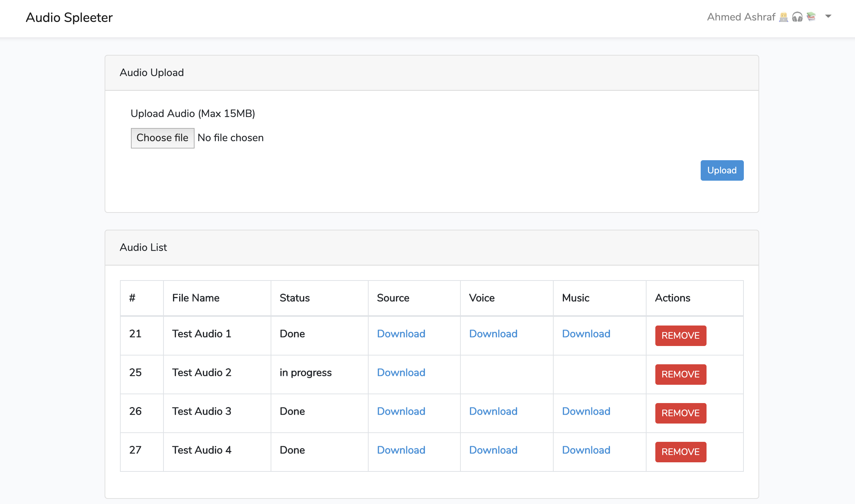This screenshot has width=855, height=504.
Task: Download source file of Test Audio 3
Action: click(401, 411)
